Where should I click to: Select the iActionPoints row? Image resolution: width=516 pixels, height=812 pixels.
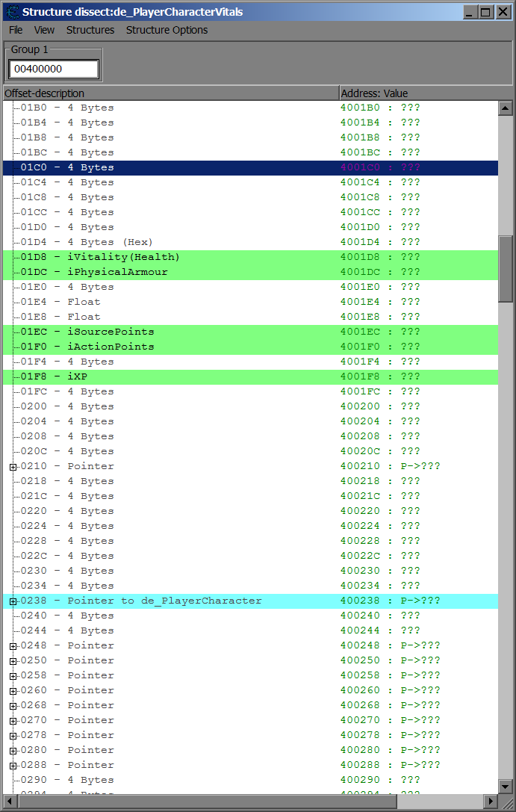pyautogui.click(x=111, y=347)
